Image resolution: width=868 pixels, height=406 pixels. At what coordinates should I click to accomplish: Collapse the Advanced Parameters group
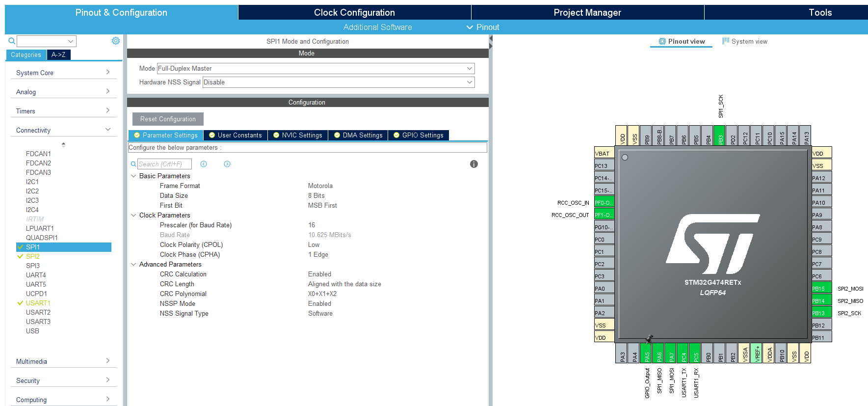(133, 264)
